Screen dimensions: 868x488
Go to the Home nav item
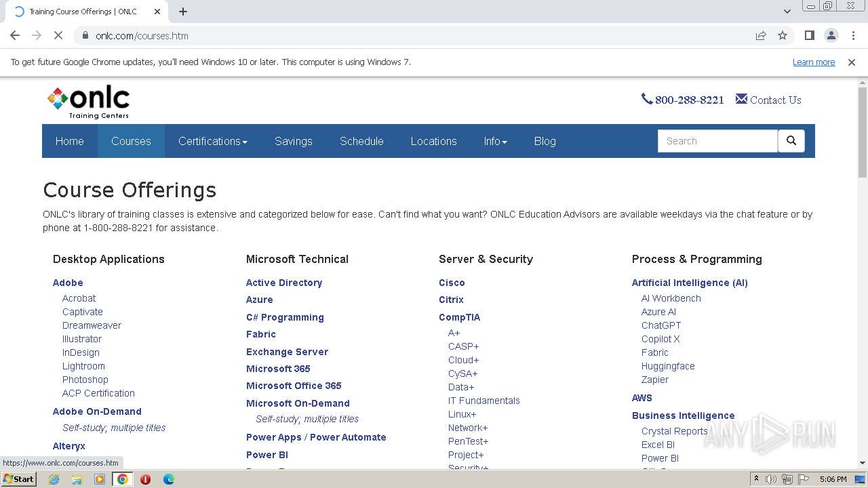(x=70, y=141)
